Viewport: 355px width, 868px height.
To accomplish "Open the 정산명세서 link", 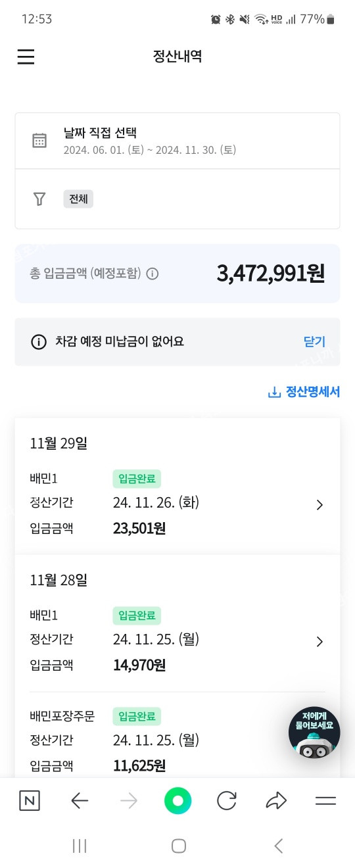I will point(312,393).
